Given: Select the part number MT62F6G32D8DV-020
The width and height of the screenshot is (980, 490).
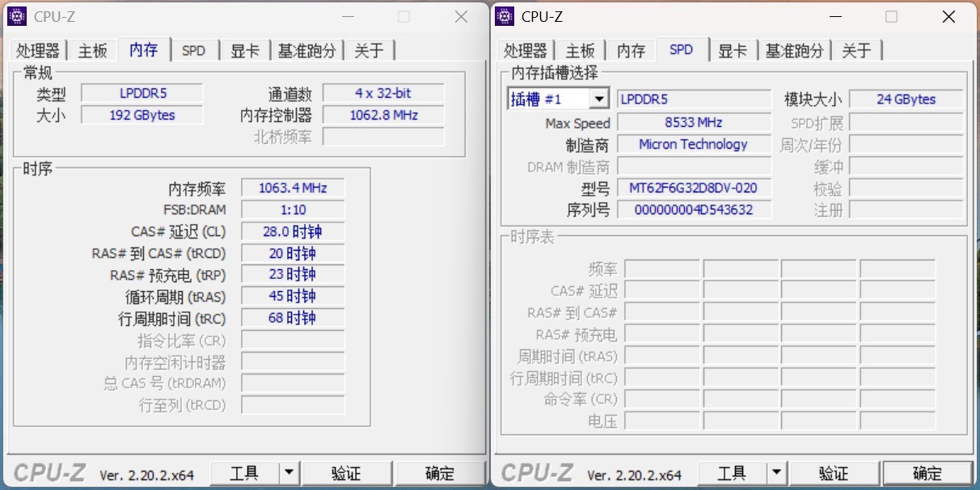Looking at the screenshot, I should point(693,188).
